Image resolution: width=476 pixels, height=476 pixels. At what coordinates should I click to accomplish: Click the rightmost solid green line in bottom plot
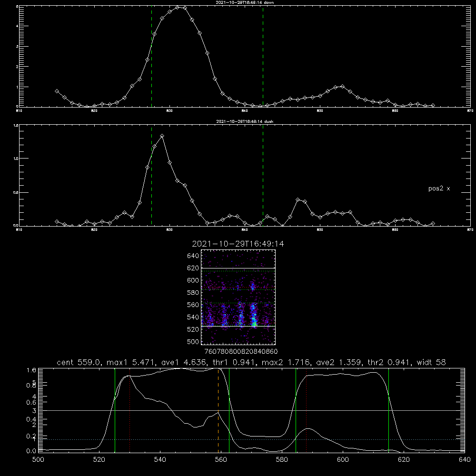pyautogui.click(x=388, y=410)
